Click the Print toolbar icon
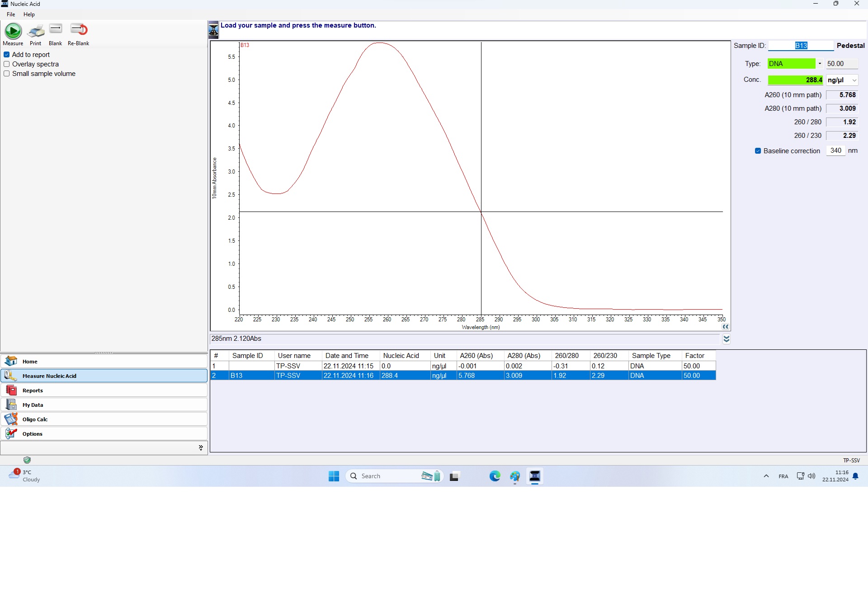868x593 pixels. tap(36, 31)
